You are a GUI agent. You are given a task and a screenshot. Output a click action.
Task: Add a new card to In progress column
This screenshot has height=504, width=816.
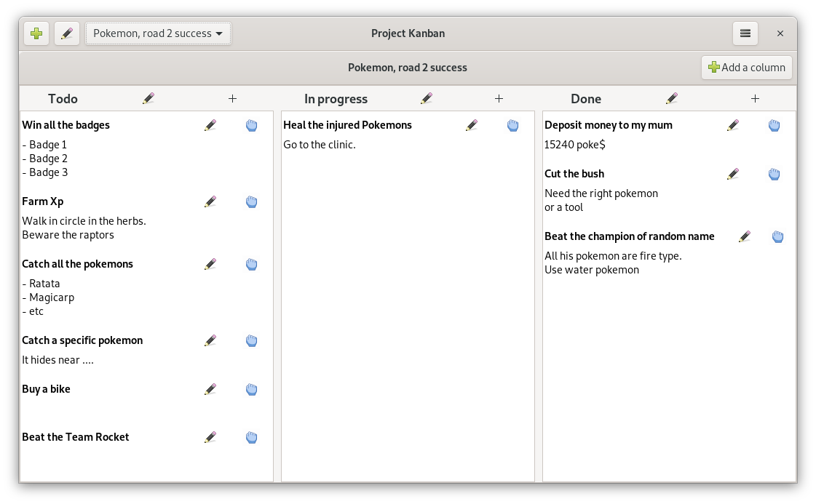(499, 98)
